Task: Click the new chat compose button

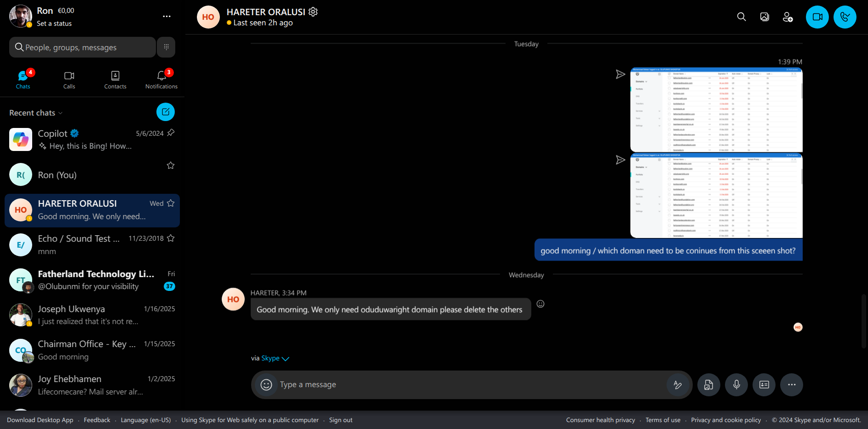Action: click(166, 112)
